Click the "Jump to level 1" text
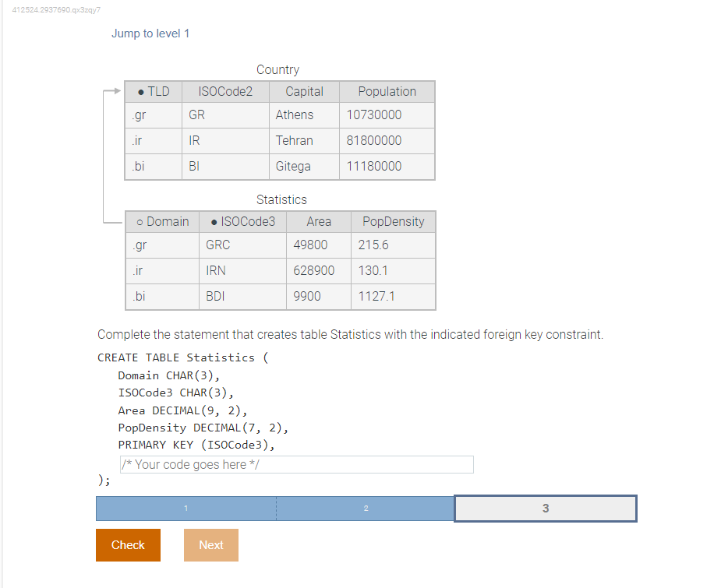This screenshot has width=721, height=588. (150, 33)
